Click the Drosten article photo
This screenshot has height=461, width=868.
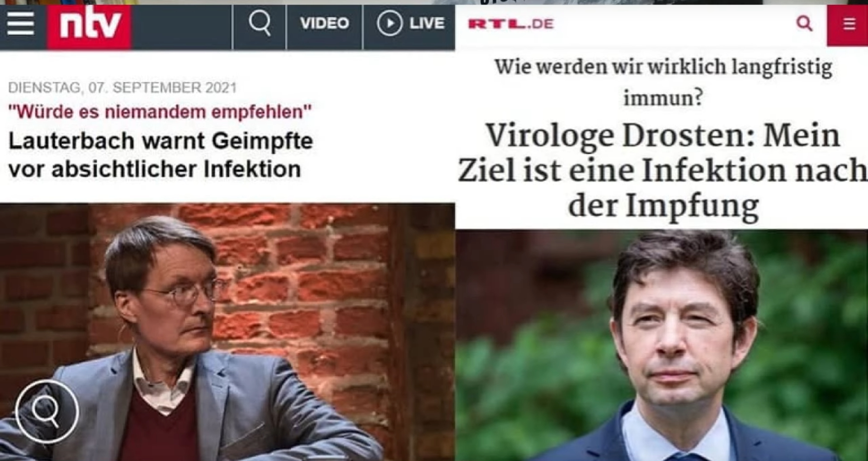pos(661,345)
